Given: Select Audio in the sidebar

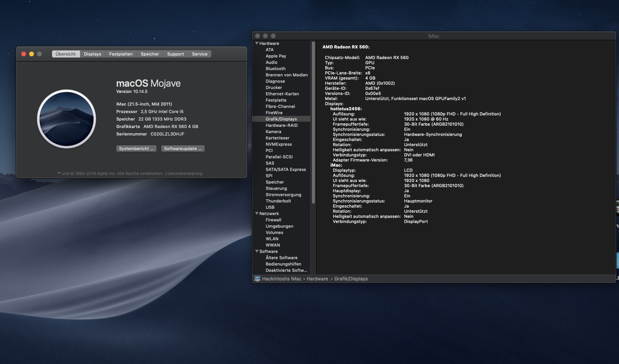Looking at the screenshot, I should [x=272, y=62].
